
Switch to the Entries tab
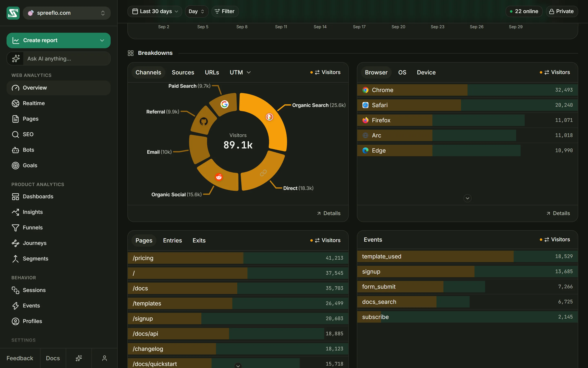tap(173, 240)
